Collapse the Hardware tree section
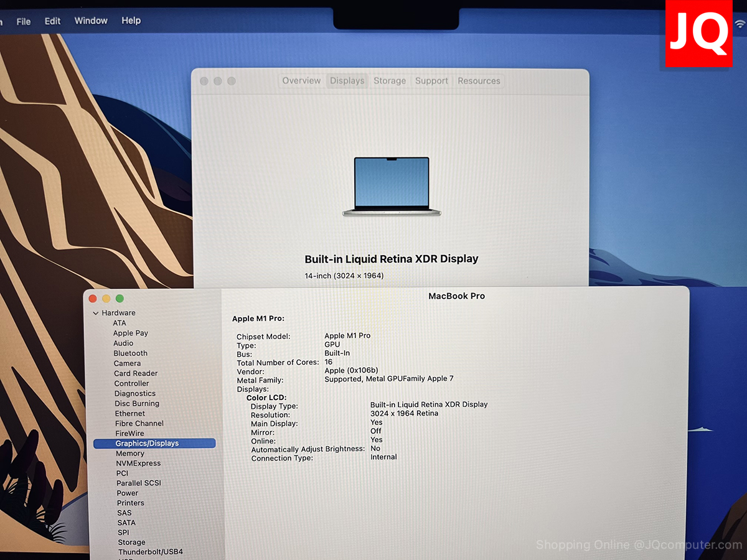The image size is (747, 560). (96, 313)
